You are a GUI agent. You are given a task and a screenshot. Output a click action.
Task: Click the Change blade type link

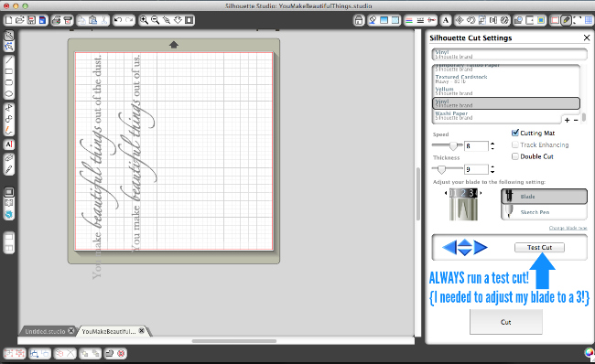[x=568, y=228]
